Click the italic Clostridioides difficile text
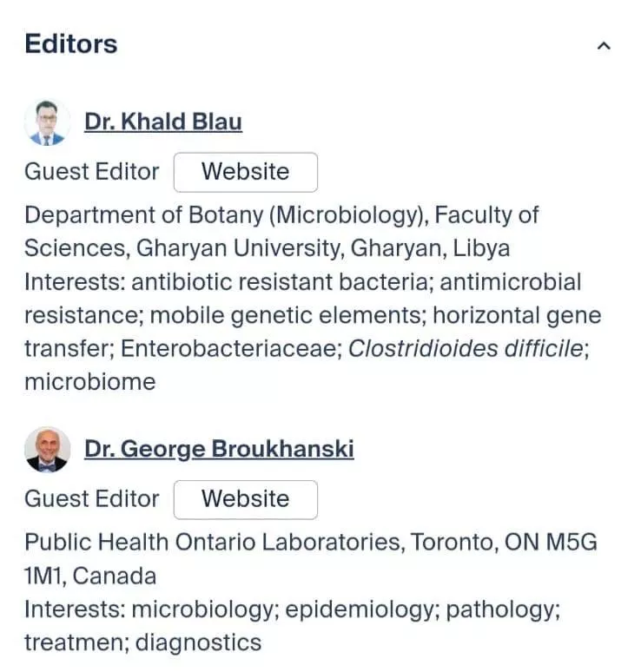 466,348
